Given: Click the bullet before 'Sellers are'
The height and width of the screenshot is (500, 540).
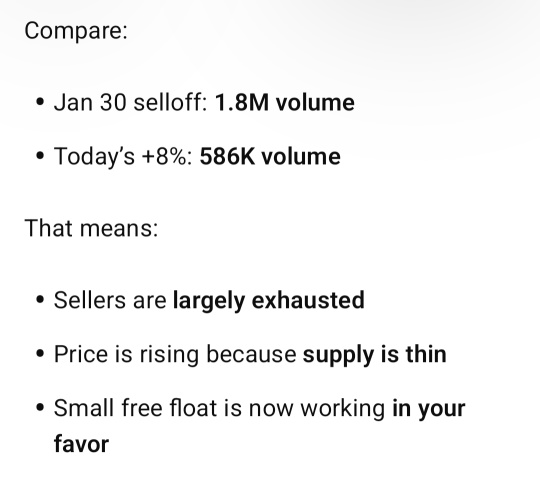Looking at the screenshot, I should click(40, 300).
